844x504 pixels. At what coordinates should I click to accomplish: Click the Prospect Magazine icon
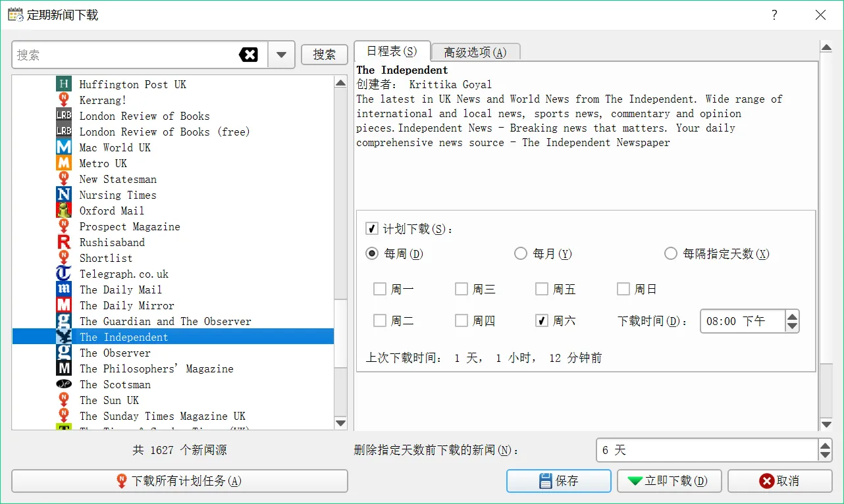click(x=64, y=226)
